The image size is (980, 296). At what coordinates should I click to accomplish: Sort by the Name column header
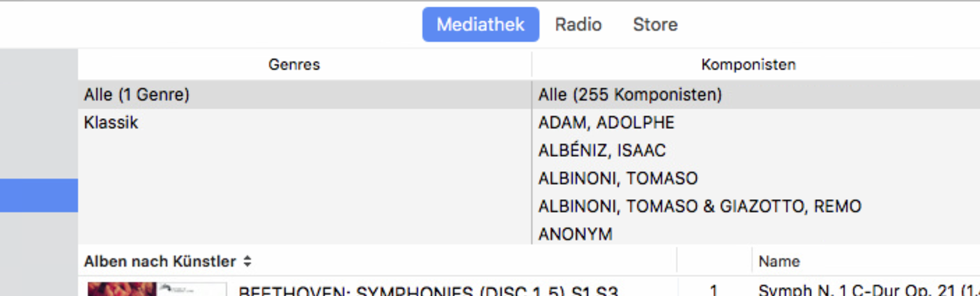779,262
